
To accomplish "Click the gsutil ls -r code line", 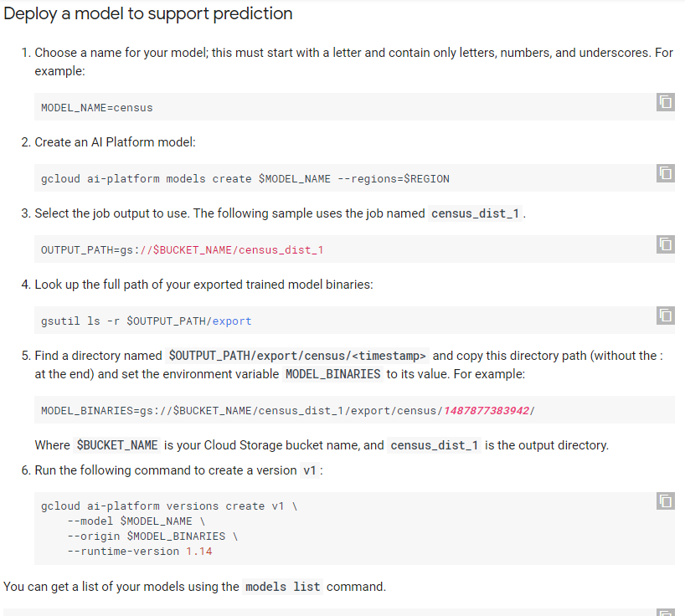I will coord(146,321).
